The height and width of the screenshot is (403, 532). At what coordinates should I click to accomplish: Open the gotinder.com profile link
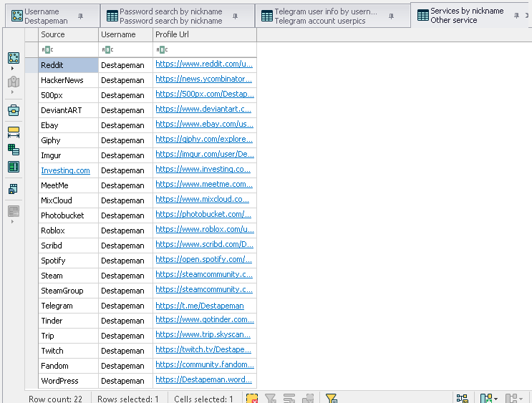(x=205, y=319)
